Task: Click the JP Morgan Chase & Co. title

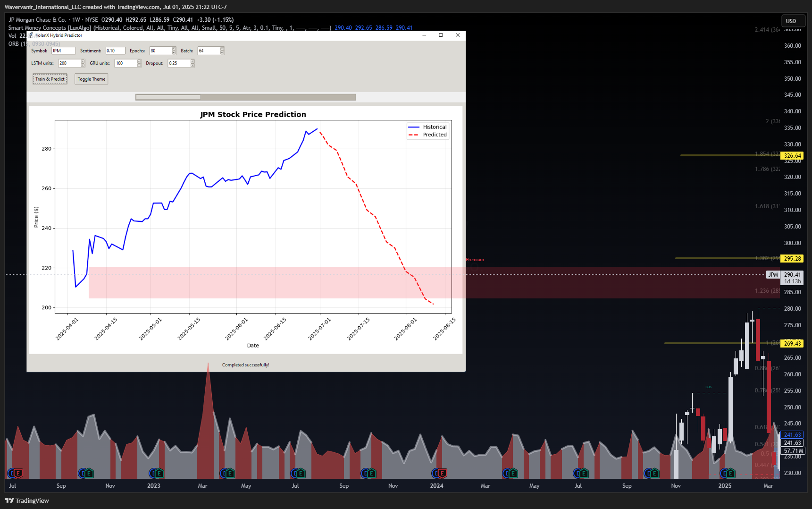Action: coord(37,20)
